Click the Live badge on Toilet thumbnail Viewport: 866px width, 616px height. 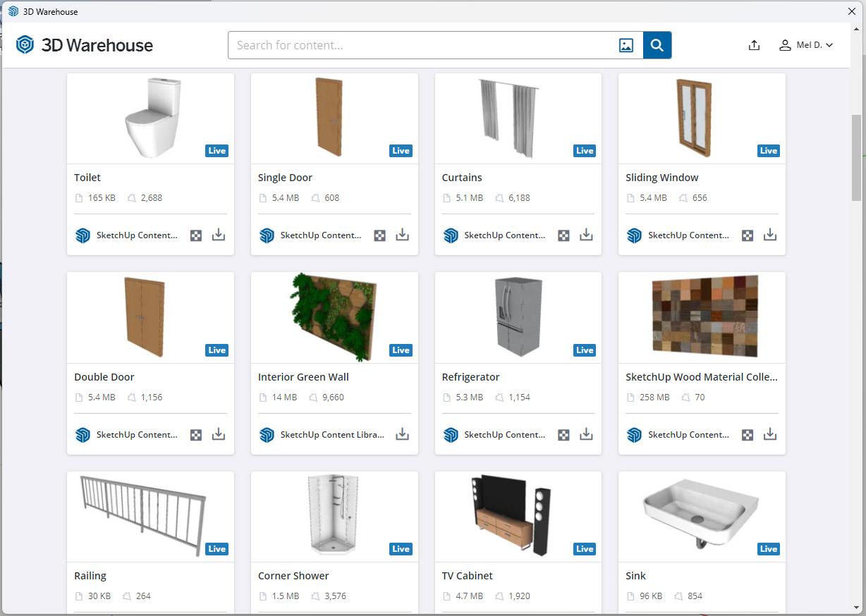(x=216, y=150)
